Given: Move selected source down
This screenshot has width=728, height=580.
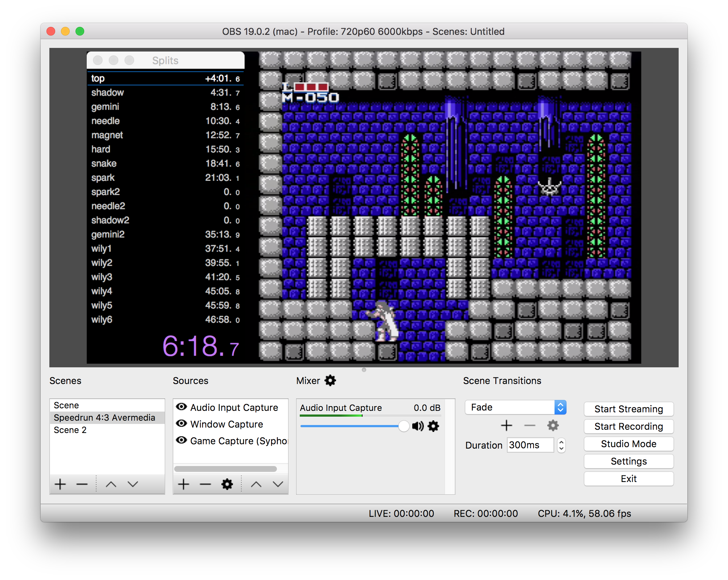Looking at the screenshot, I should tap(278, 484).
